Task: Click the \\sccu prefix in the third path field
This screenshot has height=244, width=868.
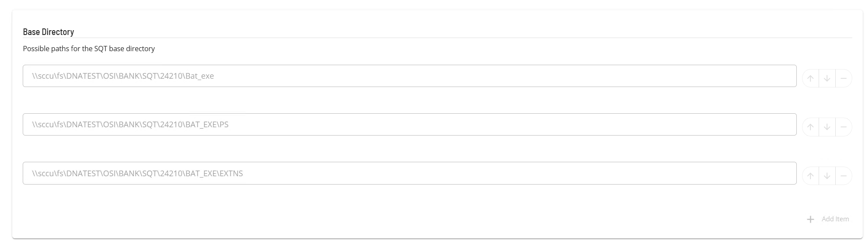Action: (x=42, y=174)
